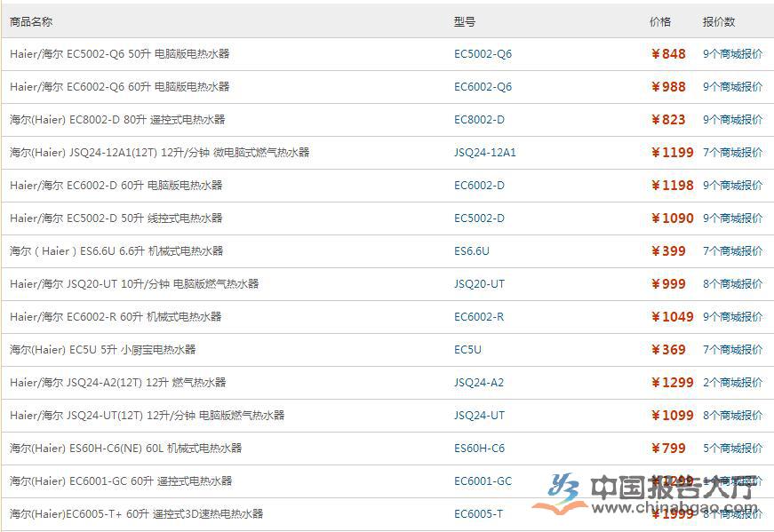View 5个商城报价 for the ES60H-C6 row
The image size is (774, 532).
(732, 449)
